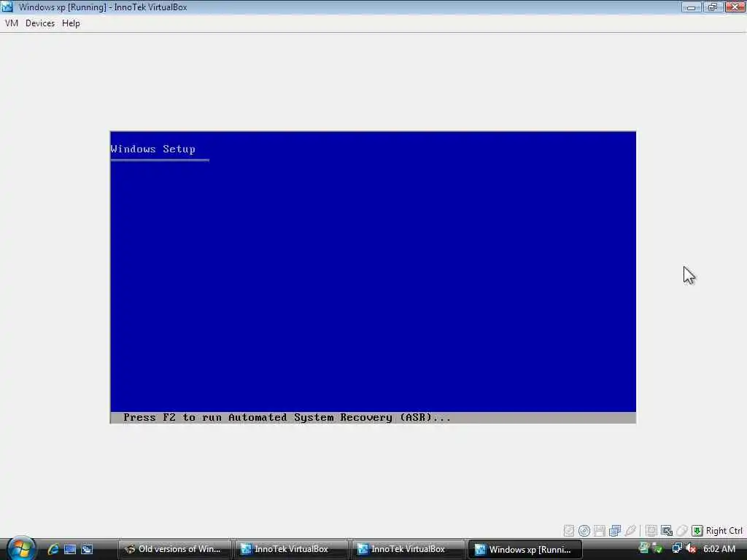Click the two-monitor network tray icon
Viewport: 747px width, 560px height.
pyautogui.click(x=676, y=548)
